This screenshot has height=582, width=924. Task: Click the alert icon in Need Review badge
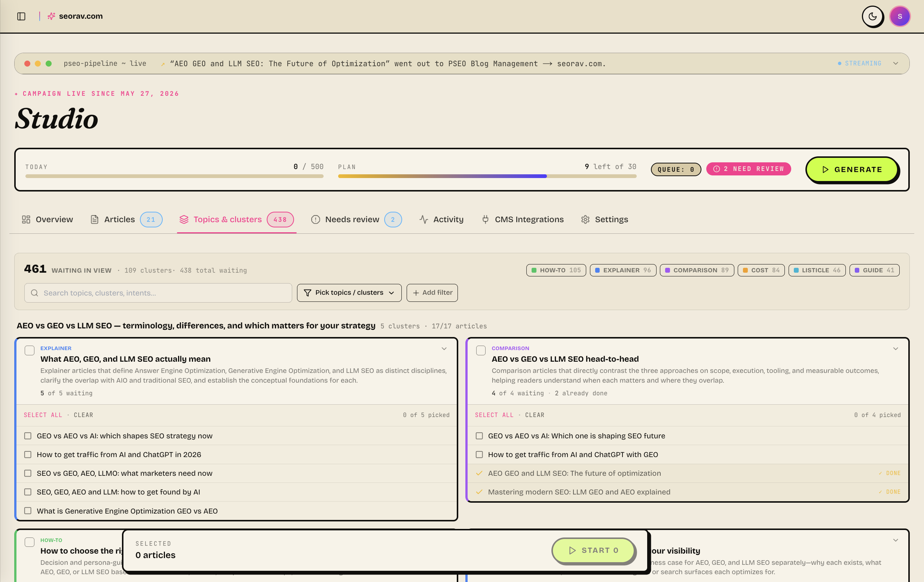(x=716, y=169)
